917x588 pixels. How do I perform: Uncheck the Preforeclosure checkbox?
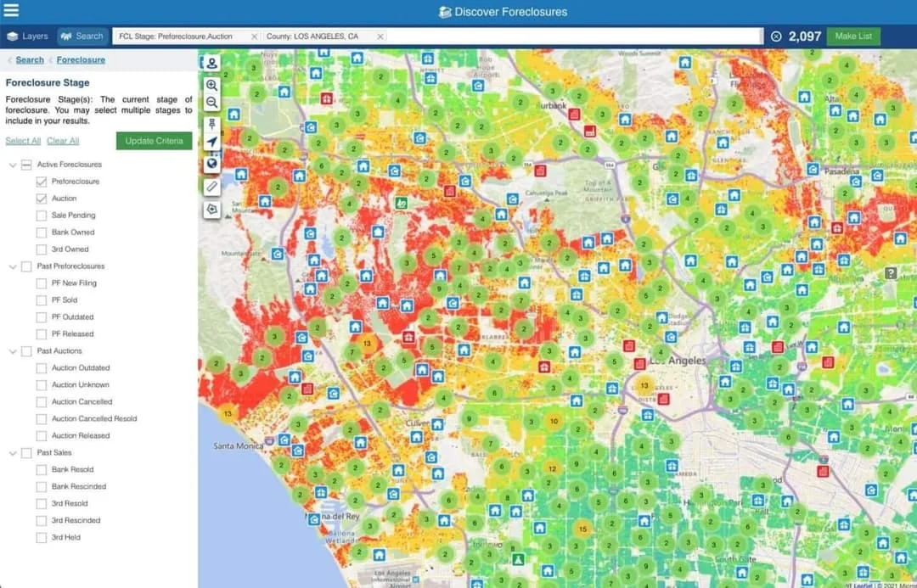point(42,181)
